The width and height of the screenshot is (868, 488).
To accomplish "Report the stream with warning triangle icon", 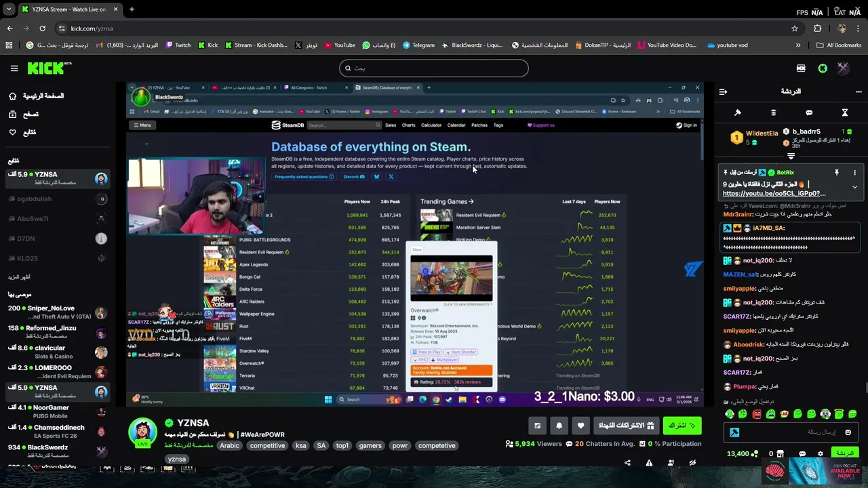I will click(x=649, y=463).
